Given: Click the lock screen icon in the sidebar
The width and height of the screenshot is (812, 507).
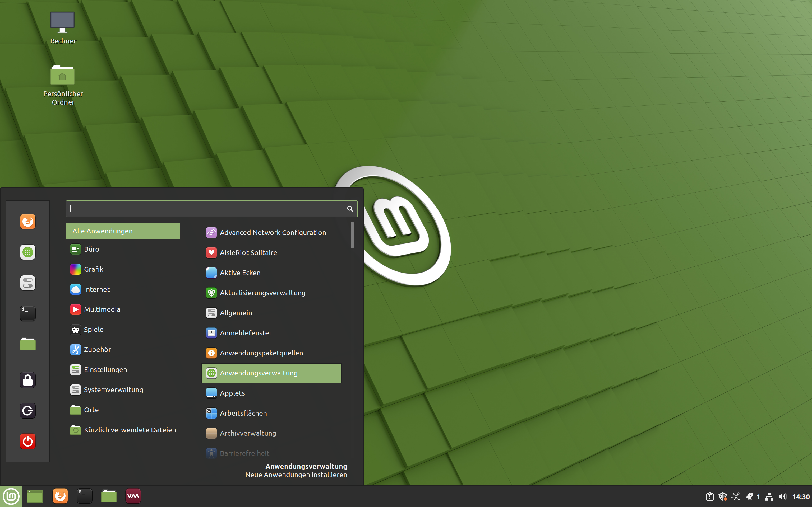Looking at the screenshot, I should pos(27,380).
